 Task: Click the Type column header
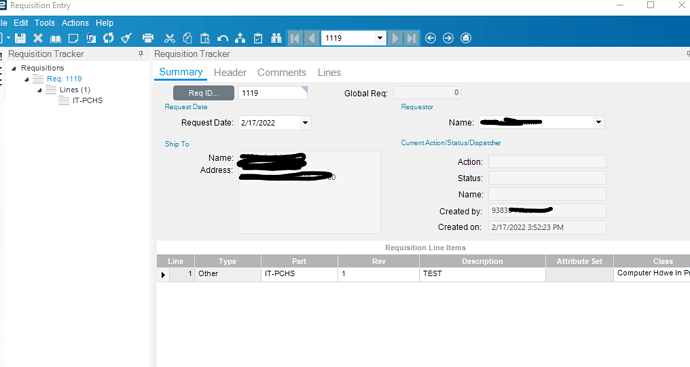click(228, 261)
